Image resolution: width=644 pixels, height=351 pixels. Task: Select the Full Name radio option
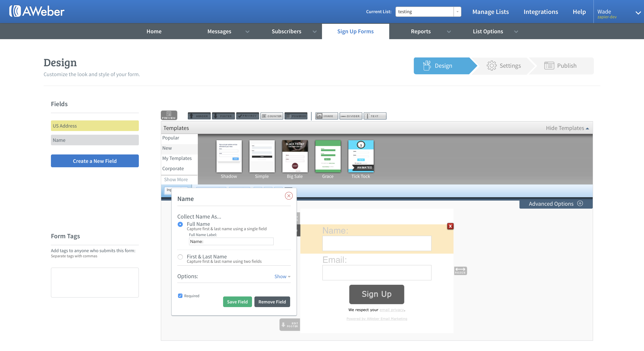(180, 224)
